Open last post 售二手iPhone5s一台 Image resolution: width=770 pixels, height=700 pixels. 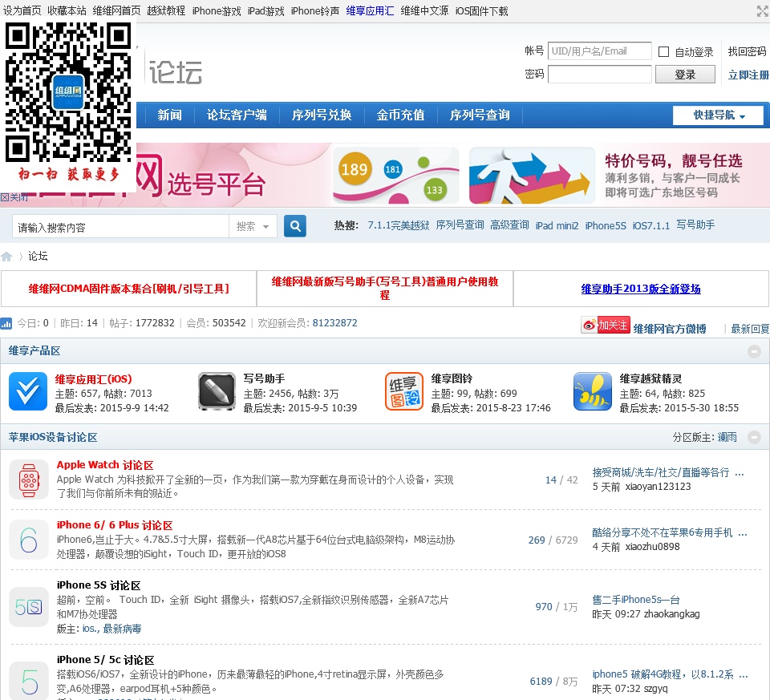[x=636, y=599]
